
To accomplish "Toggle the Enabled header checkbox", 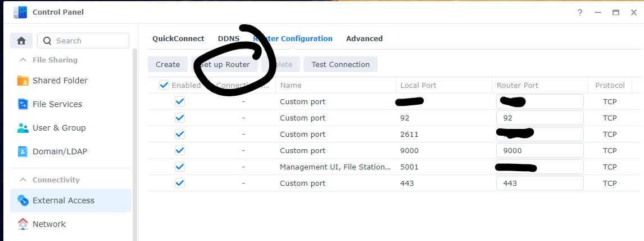I will (x=164, y=85).
